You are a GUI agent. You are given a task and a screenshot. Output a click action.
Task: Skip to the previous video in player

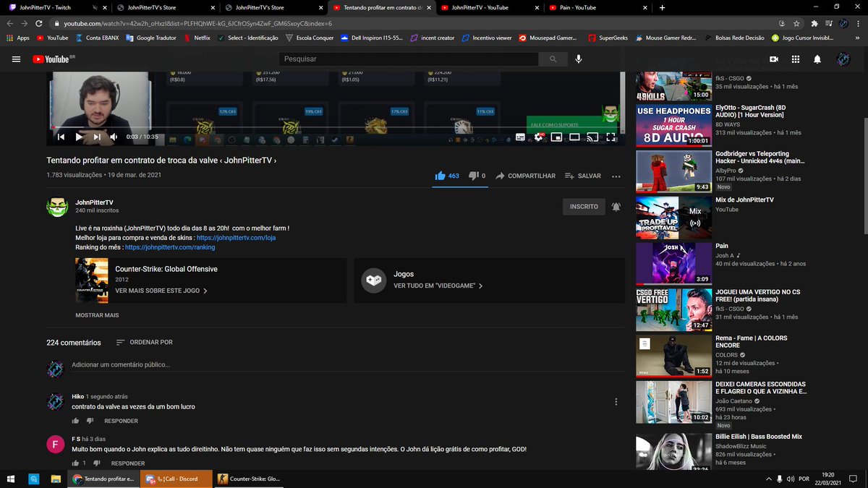pyautogui.click(x=61, y=137)
